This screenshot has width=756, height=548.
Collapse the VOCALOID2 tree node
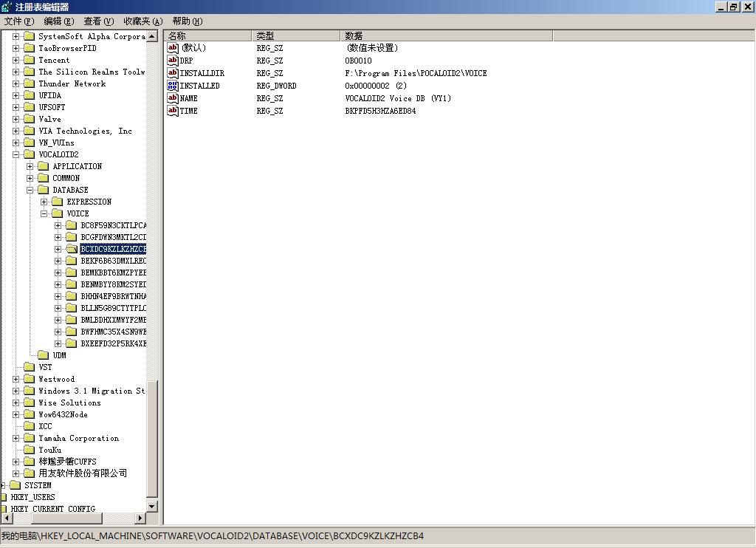click(x=16, y=154)
